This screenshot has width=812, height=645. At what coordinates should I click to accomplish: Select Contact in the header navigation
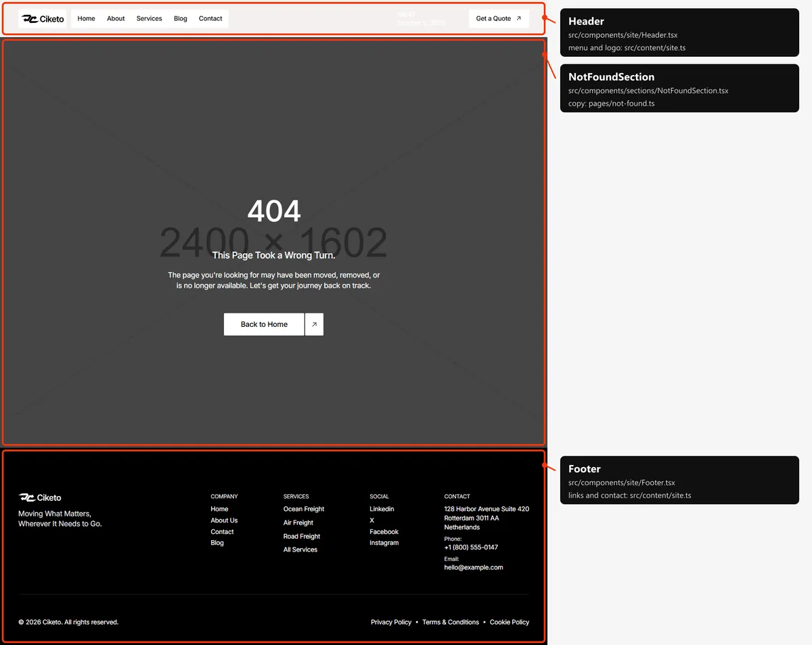pos(210,19)
